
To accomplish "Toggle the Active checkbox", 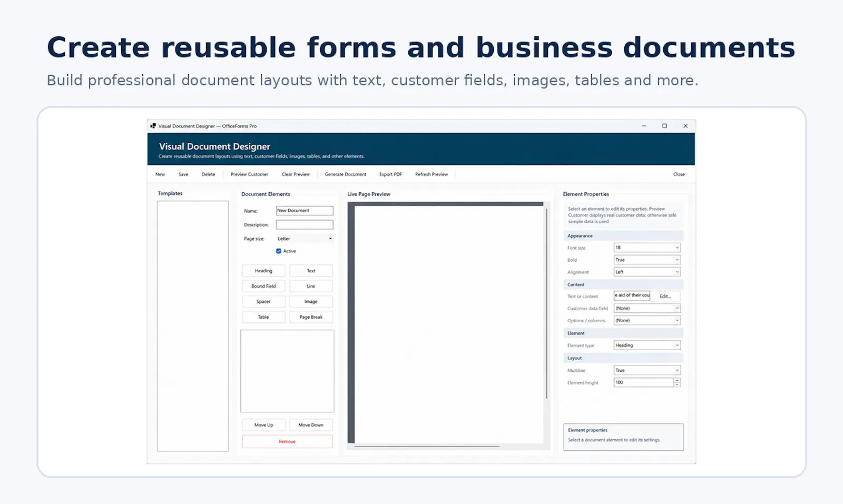I will 279,251.
